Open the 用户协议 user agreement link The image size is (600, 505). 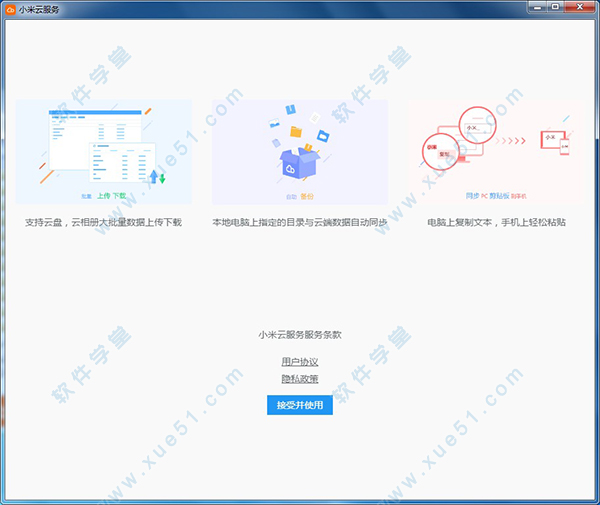coord(300,362)
